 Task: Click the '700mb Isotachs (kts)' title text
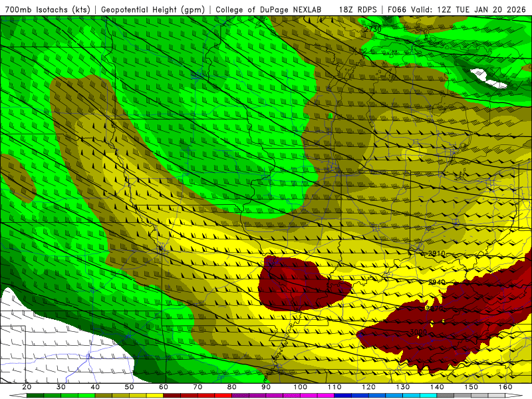pos(47,9)
